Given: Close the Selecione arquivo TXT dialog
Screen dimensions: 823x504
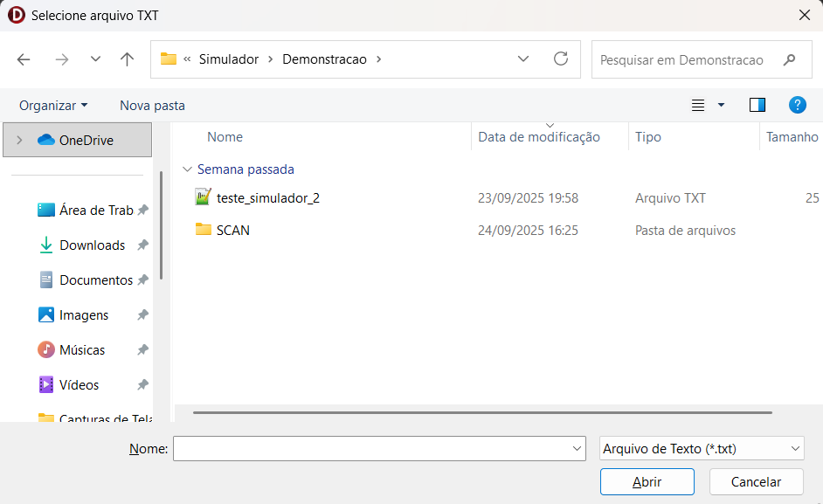Looking at the screenshot, I should (x=805, y=15).
